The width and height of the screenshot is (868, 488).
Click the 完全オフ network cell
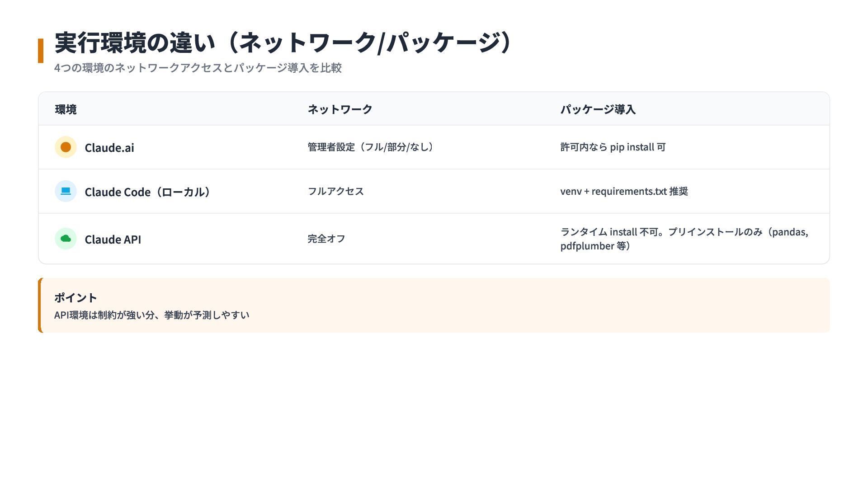click(326, 239)
